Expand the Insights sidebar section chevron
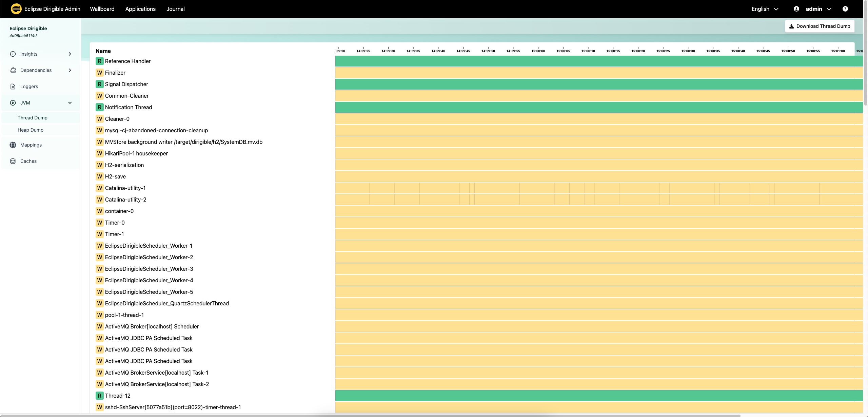Viewport: 868px width, 417px height. [70, 54]
